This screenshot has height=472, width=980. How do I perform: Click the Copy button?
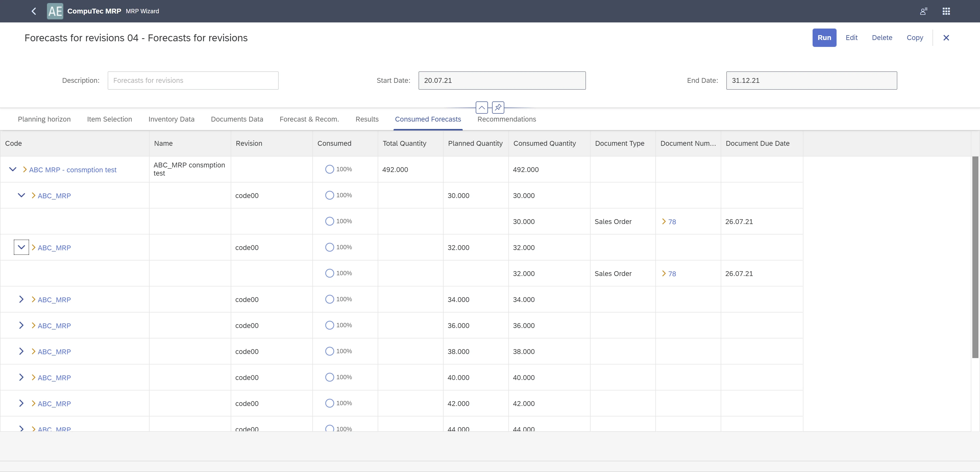click(915, 38)
